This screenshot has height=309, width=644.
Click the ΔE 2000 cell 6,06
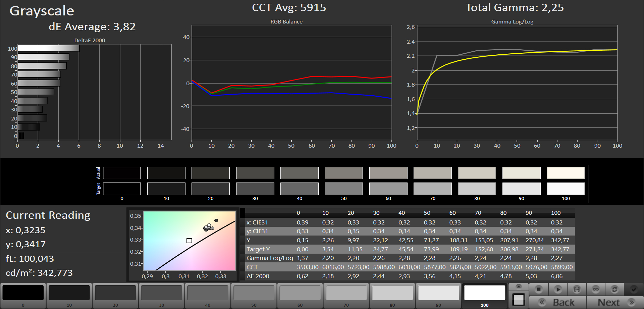pos(557,276)
